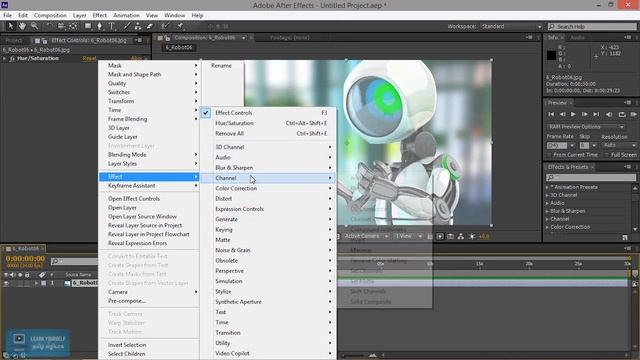Viewport: 640px width, 360px height.
Task: Expand Hue/Saturation effect properties
Action: tap(4, 58)
